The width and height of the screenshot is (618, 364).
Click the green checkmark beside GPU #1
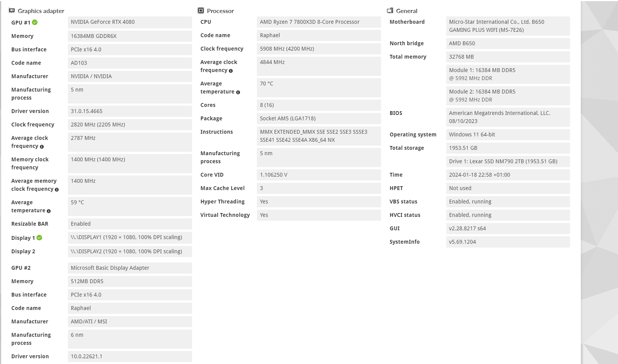35,22
